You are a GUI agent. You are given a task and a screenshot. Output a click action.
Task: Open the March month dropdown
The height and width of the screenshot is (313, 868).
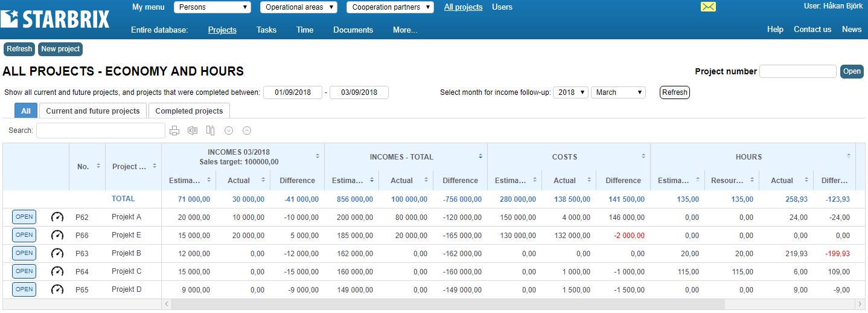618,92
